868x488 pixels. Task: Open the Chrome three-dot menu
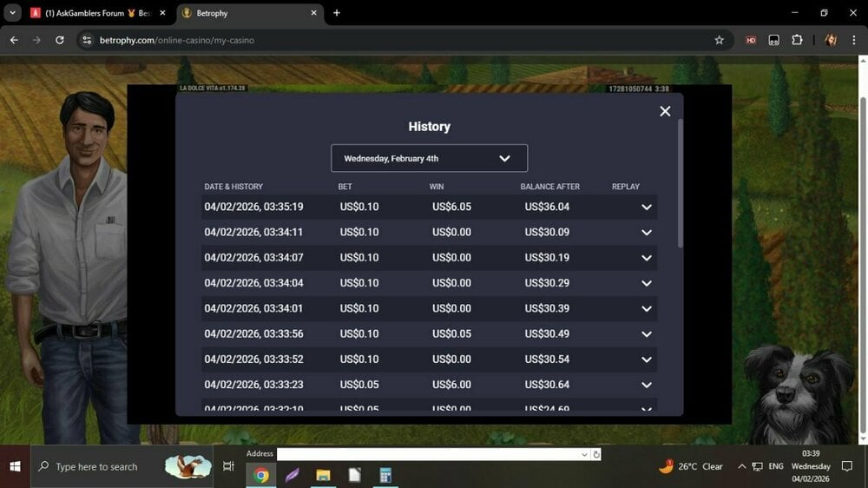[854, 40]
